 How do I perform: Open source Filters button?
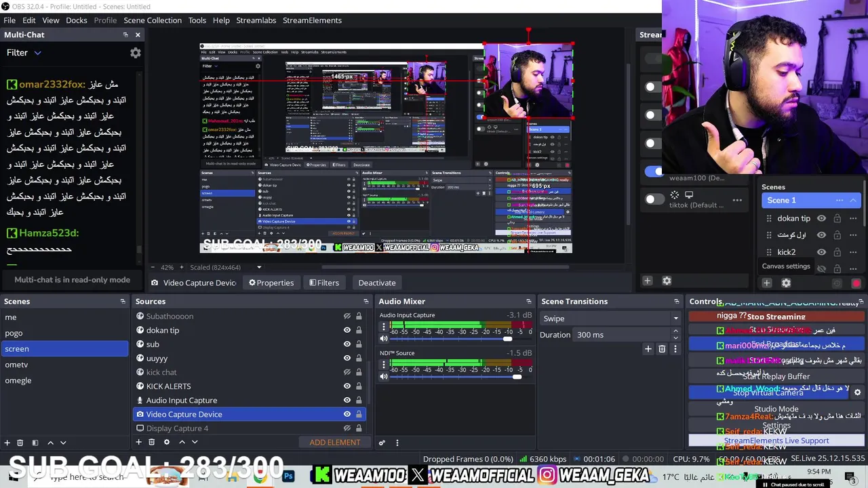tap(324, 283)
